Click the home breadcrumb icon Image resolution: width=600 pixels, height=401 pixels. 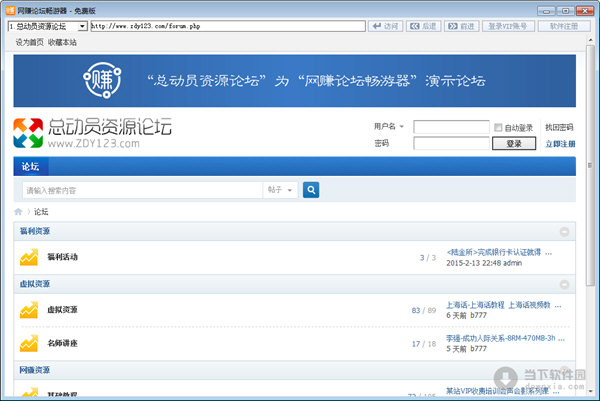click(x=18, y=212)
